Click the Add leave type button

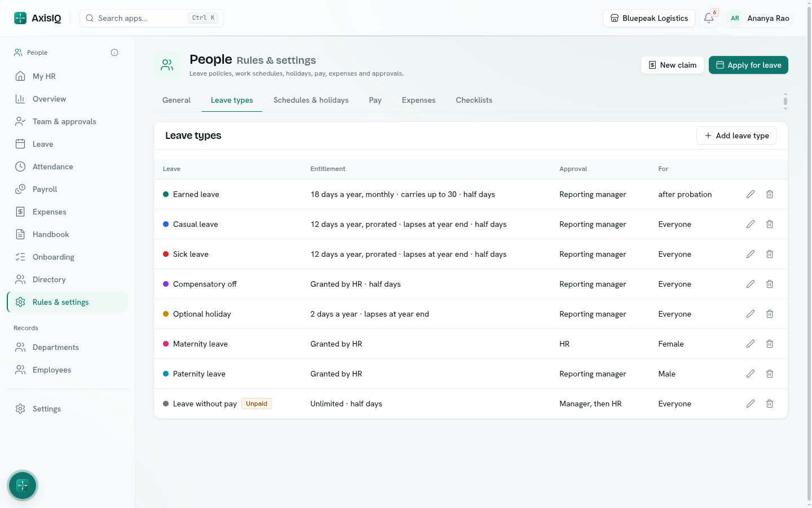click(736, 135)
